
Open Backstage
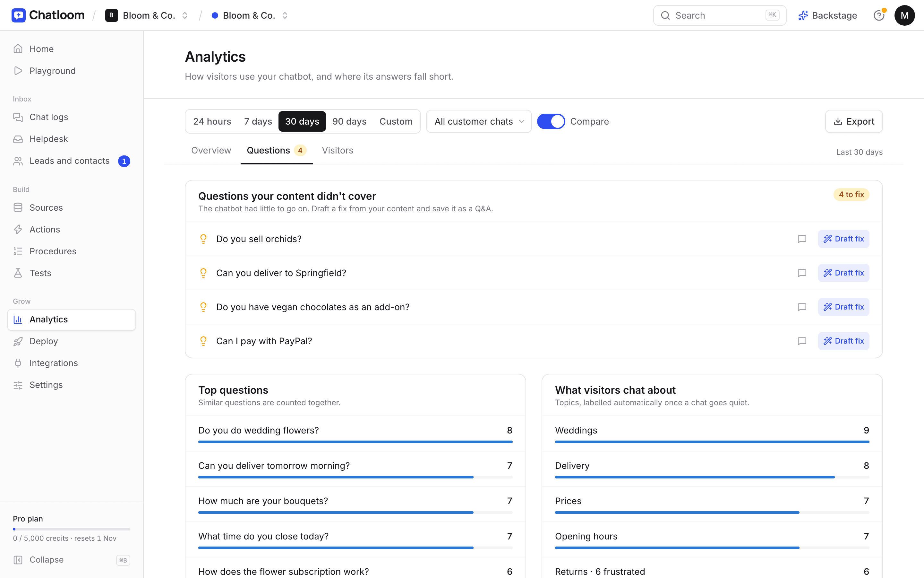(x=827, y=15)
